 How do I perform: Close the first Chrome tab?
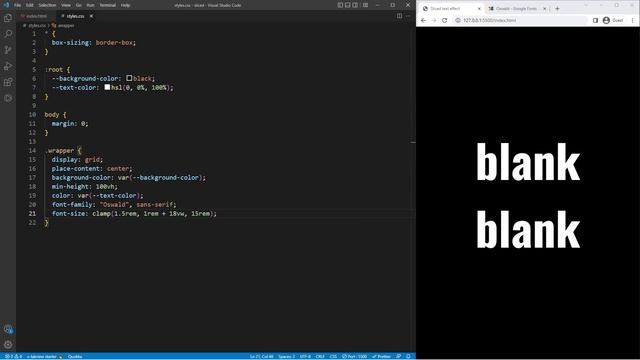(479, 8)
